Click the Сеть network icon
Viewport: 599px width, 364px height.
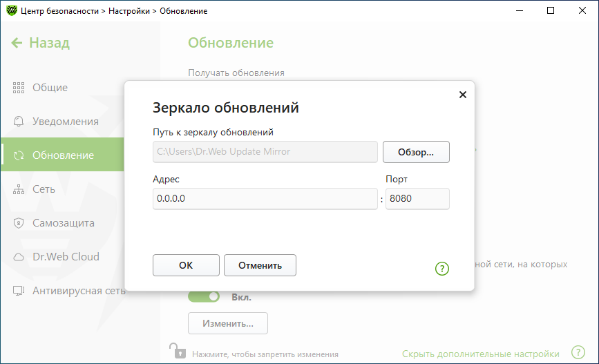coord(19,189)
